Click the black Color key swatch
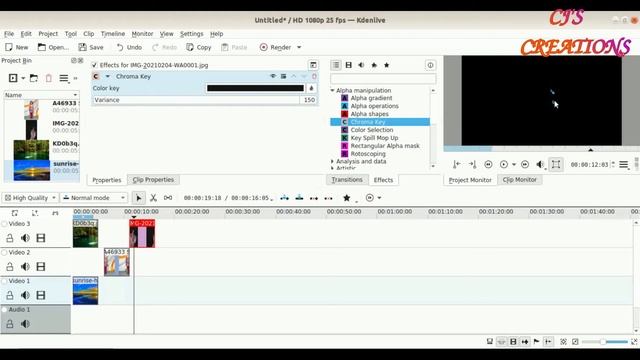Image resolution: width=640 pixels, height=360 pixels. (x=255, y=88)
